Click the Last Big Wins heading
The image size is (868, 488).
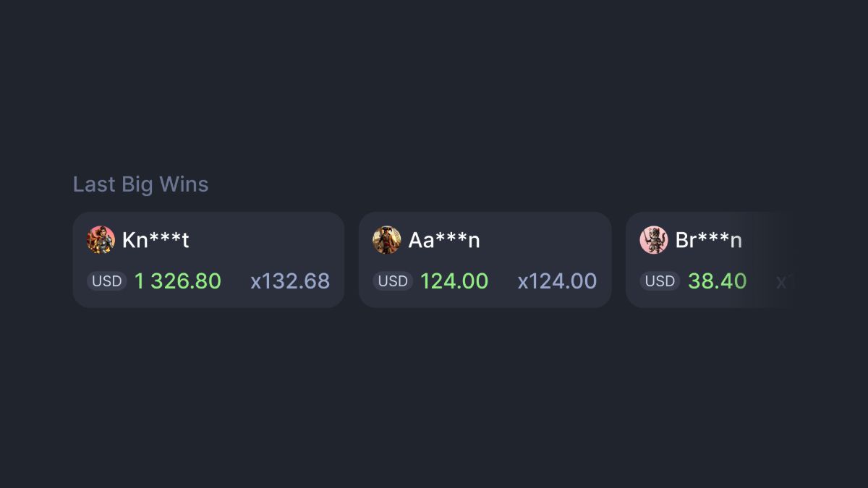[141, 184]
